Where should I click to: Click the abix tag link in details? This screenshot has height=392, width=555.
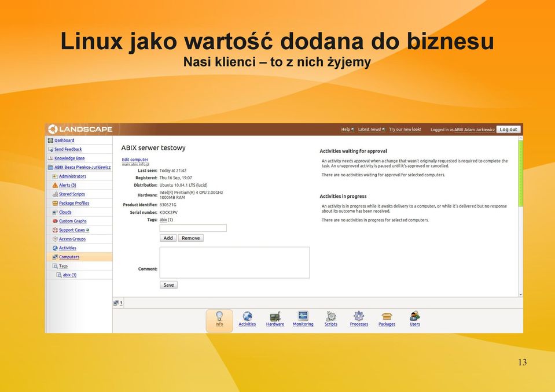click(163, 220)
